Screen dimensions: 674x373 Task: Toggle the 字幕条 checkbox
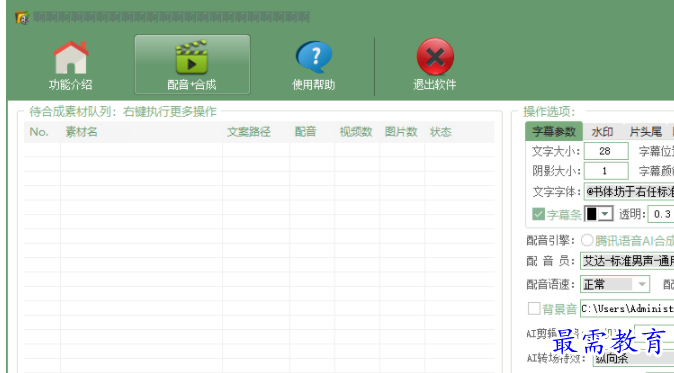click(539, 214)
